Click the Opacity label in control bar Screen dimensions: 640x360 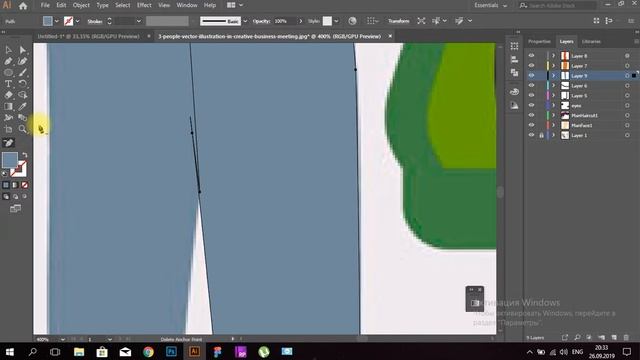262,21
